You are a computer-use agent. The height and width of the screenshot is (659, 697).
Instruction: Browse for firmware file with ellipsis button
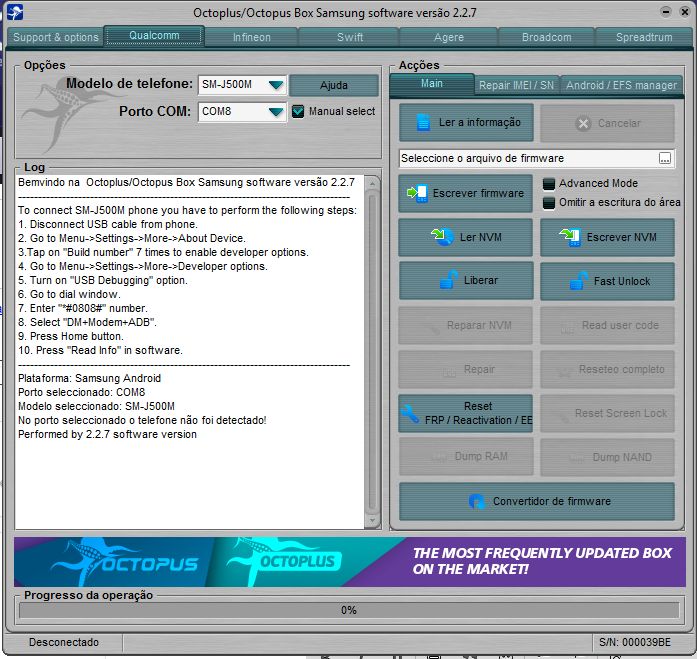click(665, 158)
